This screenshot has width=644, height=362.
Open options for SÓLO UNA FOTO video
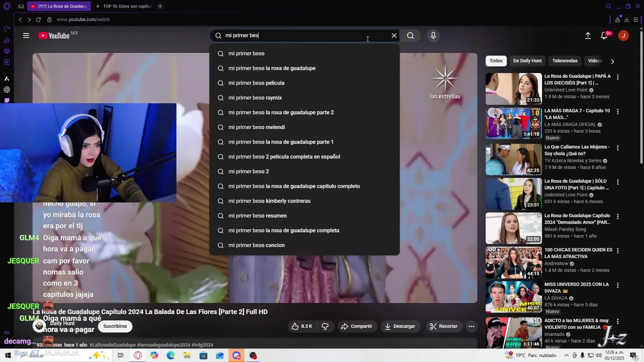[x=618, y=182]
